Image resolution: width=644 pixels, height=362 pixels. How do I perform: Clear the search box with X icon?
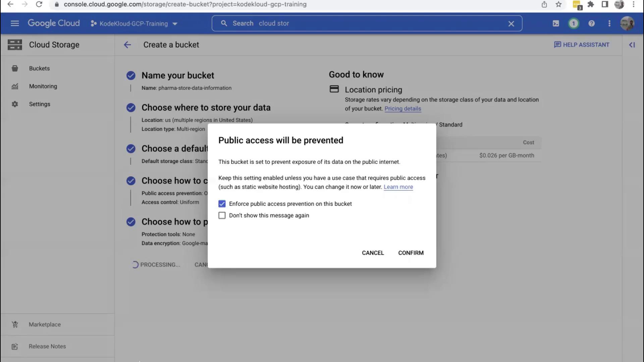pyautogui.click(x=511, y=24)
